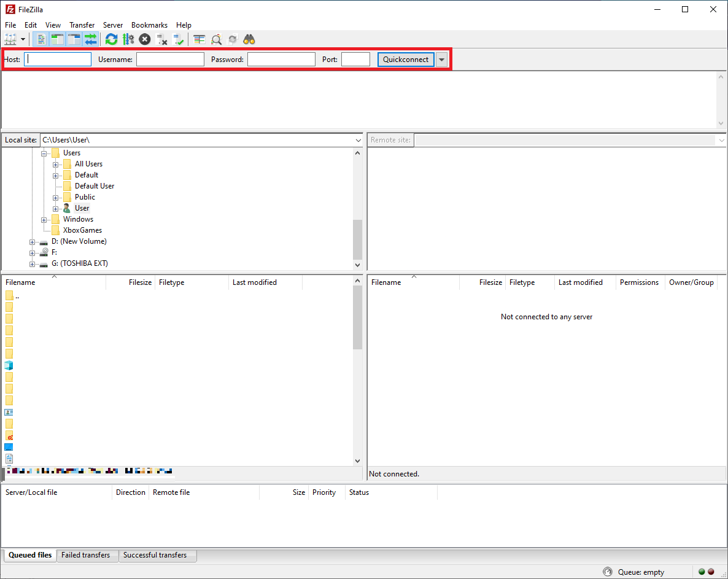Select the D: drive icon
This screenshot has height=579, width=728.
44,242
